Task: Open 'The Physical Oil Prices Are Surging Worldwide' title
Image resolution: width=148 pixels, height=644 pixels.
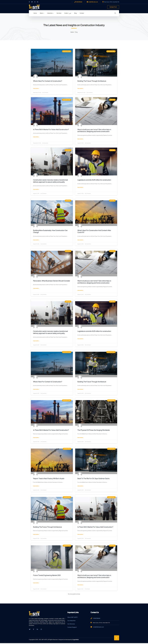Action: pyautogui.click(x=94, y=430)
